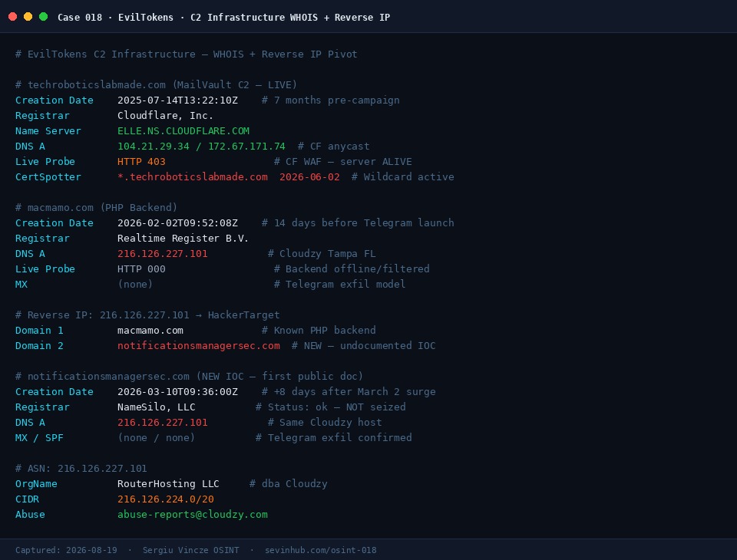Select the comment '# ASN: 216.126.227.101'

point(81,469)
